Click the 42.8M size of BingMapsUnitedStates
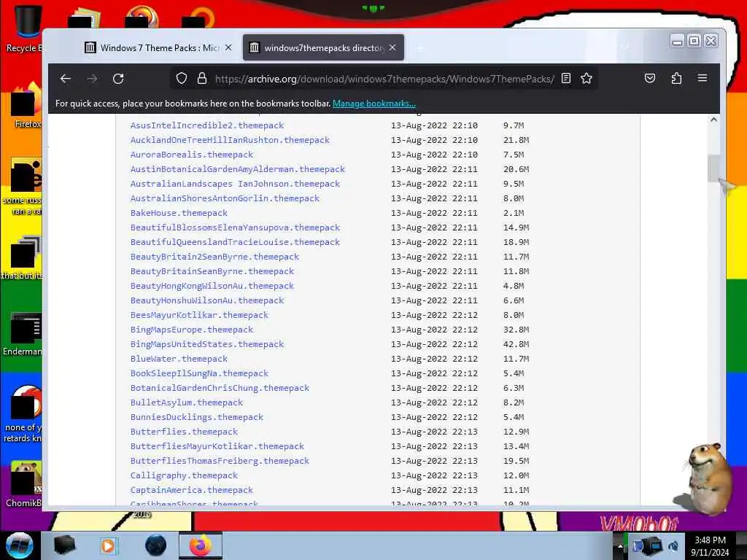Screen dimensions: 747x560 pos(516,344)
